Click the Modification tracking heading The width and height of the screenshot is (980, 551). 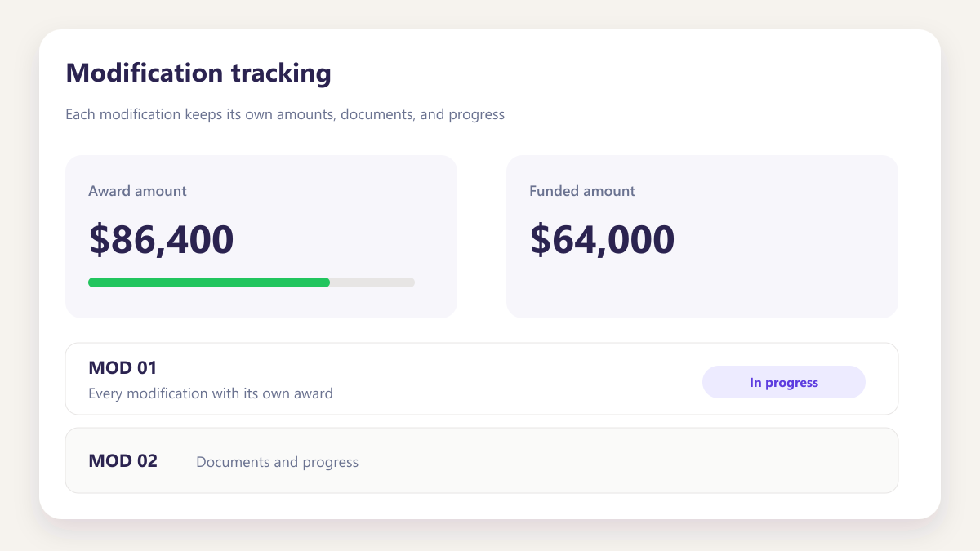click(x=198, y=73)
